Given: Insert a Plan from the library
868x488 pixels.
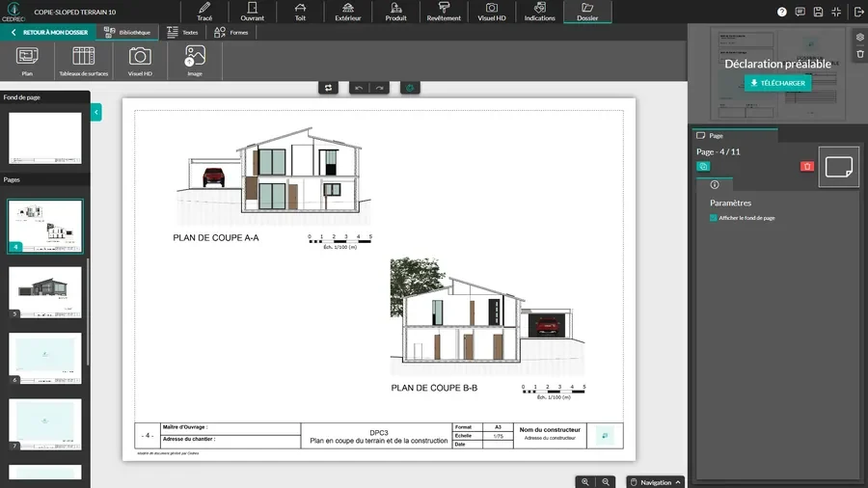Looking at the screenshot, I should [27, 60].
